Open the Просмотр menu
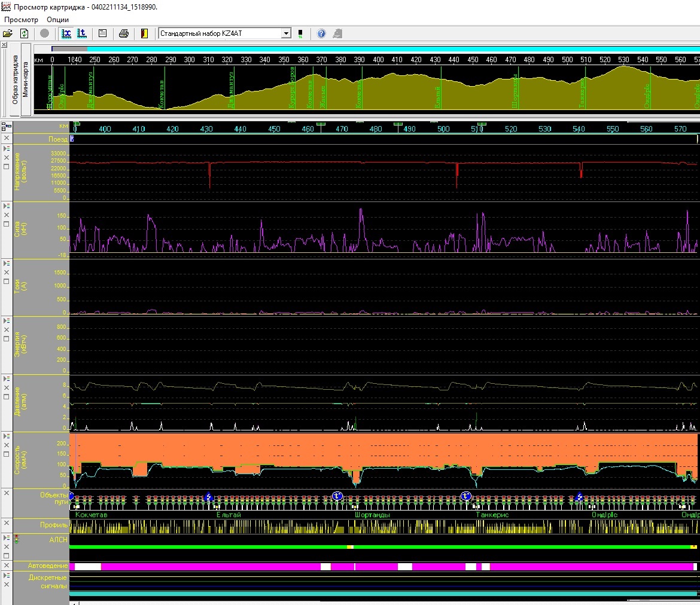 point(21,20)
